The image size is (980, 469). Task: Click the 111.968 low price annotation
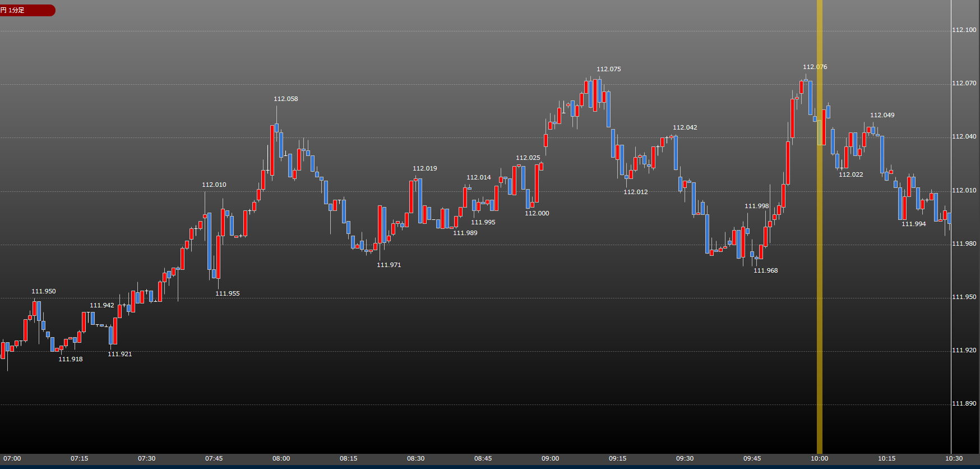[x=766, y=270]
